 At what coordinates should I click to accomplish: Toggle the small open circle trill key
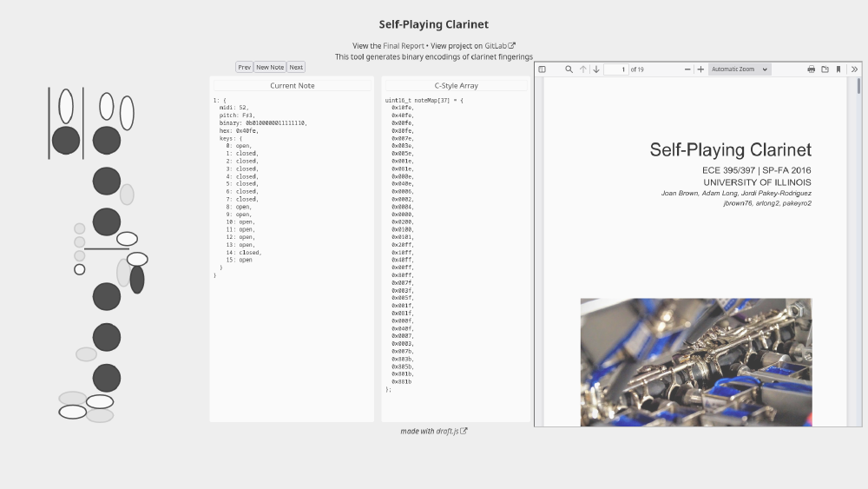point(80,270)
